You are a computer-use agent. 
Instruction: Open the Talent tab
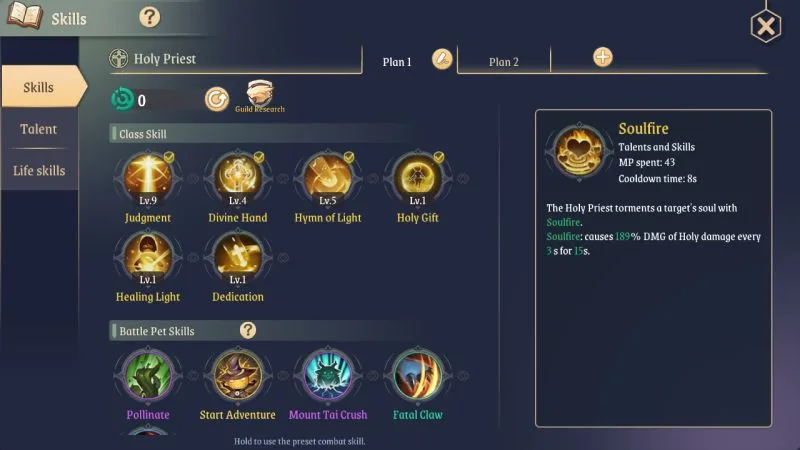point(39,129)
